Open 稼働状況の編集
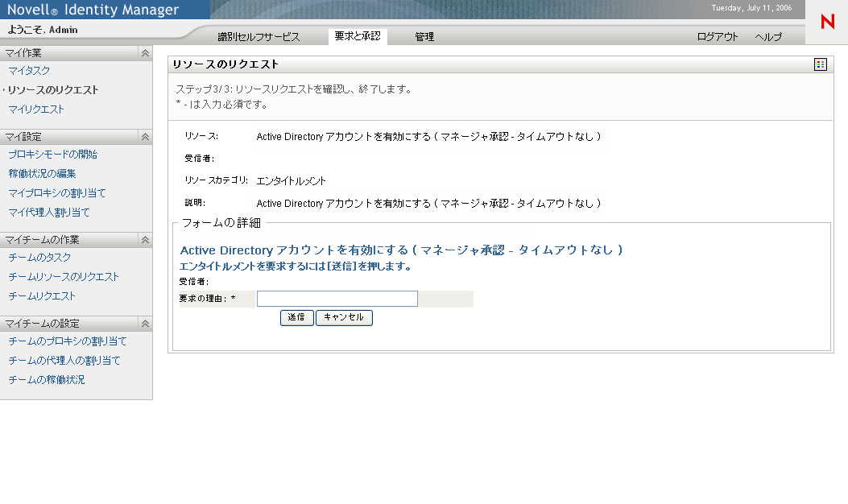 (x=42, y=174)
